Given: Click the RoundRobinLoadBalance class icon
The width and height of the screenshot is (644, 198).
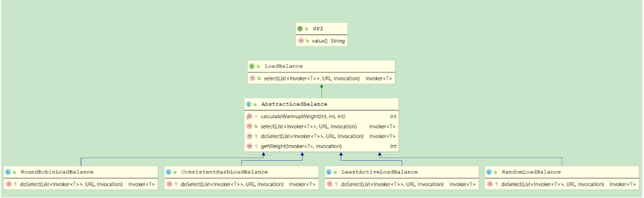Looking at the screenshot, I should click(8, 172).
